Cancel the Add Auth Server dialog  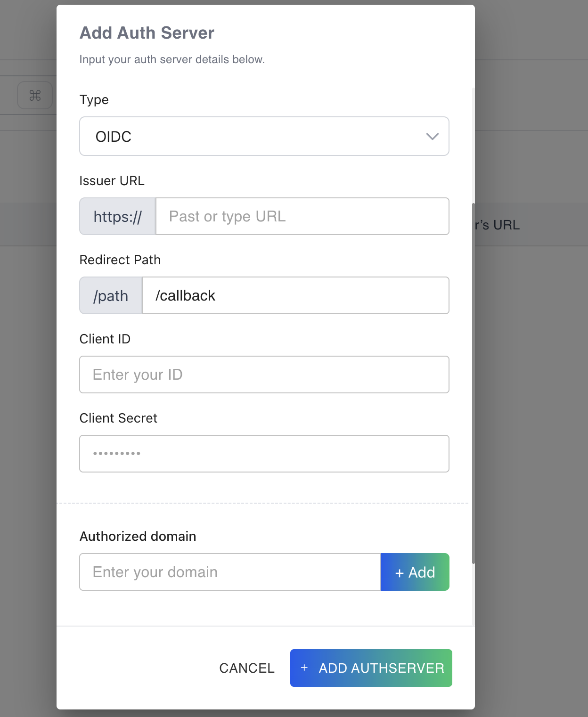tap(247, 668)
